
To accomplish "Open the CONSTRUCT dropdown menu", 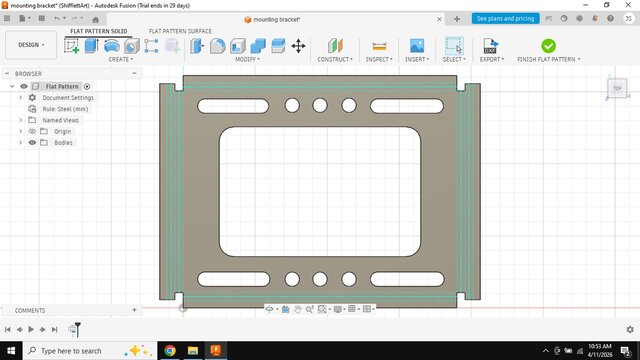I will [x=335, y=59].
